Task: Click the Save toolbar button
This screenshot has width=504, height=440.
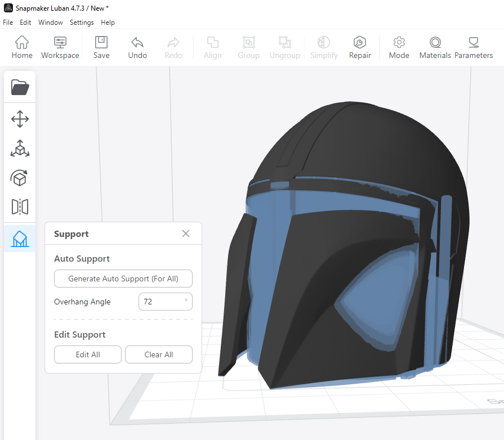Action: pyautogui.click(x=101, y=47)
